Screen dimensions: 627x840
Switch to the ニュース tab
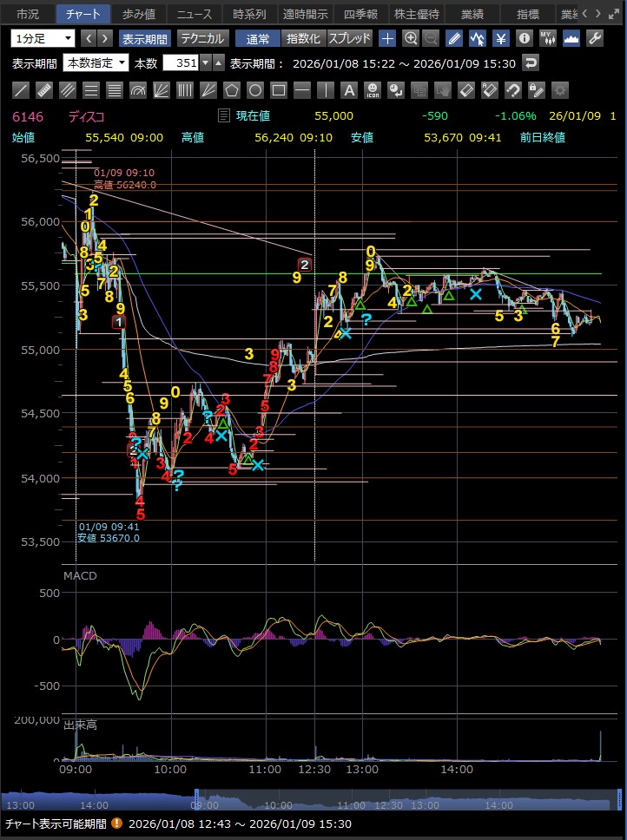pyautogui.click(x=195, y=14)
